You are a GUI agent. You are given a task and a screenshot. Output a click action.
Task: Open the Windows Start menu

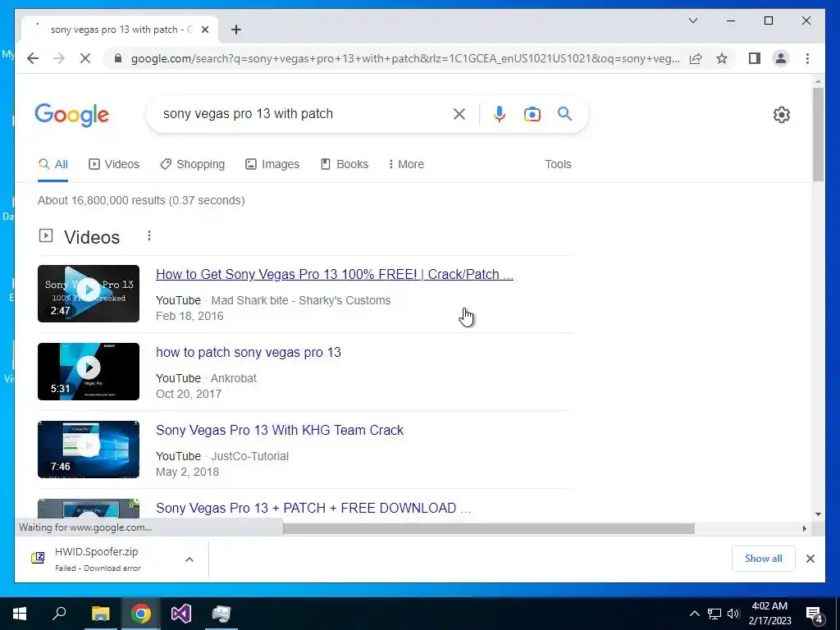pyautogui.click(x=20, y=614)
